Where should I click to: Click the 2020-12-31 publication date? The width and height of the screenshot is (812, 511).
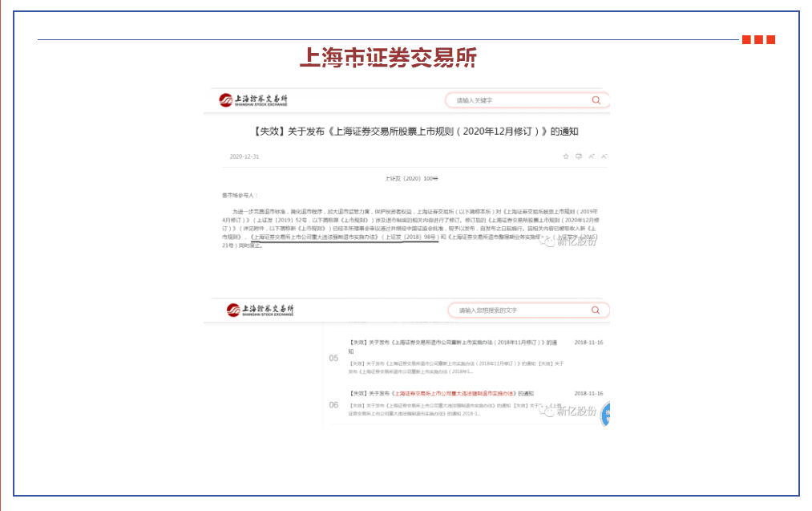pos(244,156)
